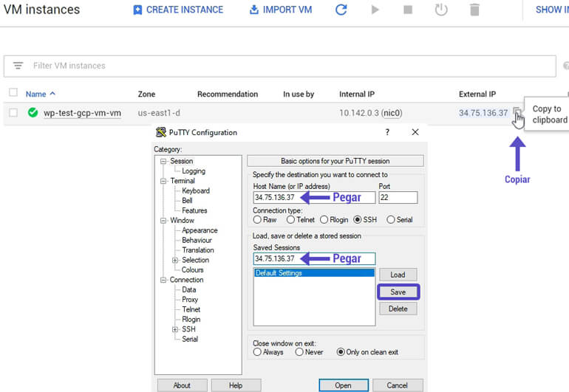Screen dimensions: 569x392
Task: Tick the checkbox for wp-test-gcp-vm-vm row
Action: (x=13, y=113)
